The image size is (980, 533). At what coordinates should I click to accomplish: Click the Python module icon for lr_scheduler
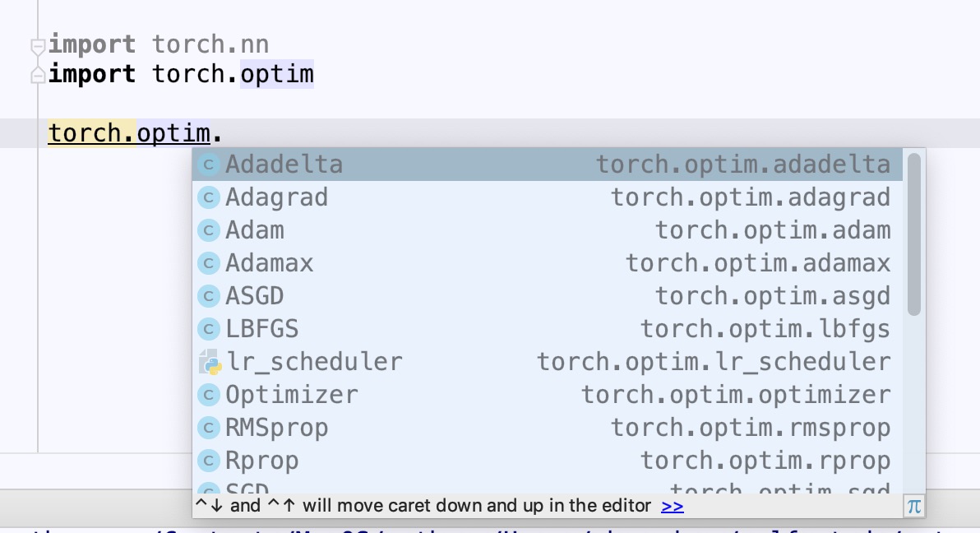209,362
